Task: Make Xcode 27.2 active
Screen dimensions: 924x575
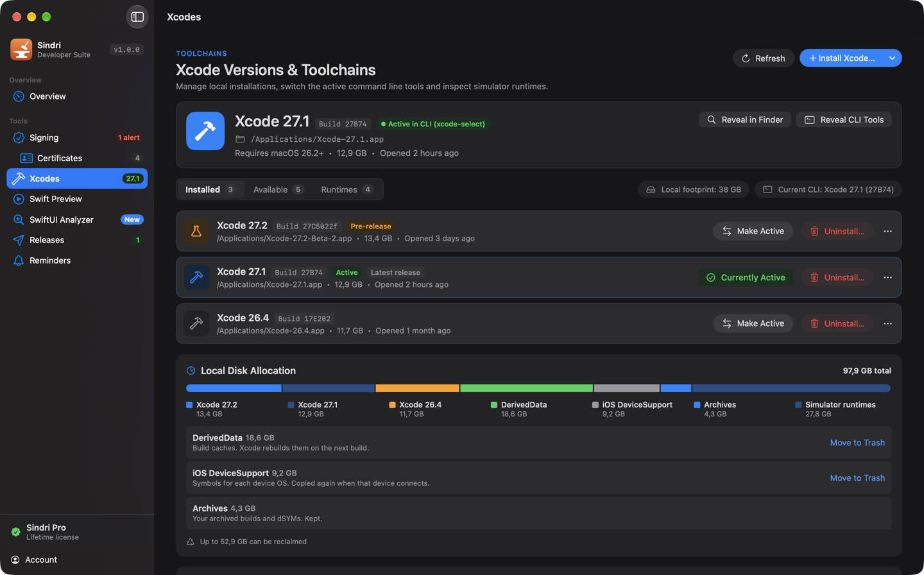Action: coord(753,231)
